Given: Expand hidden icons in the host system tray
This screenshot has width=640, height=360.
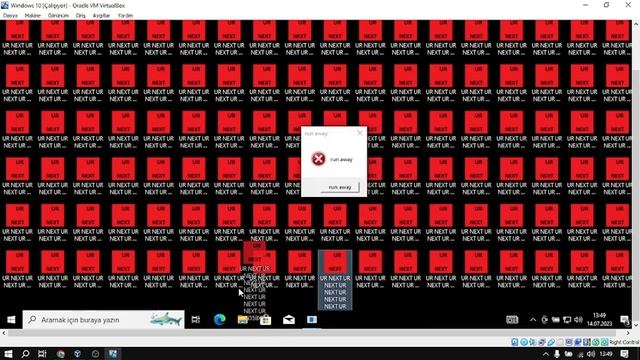Looking at the screenshot, I should click(x=545, y=354).
